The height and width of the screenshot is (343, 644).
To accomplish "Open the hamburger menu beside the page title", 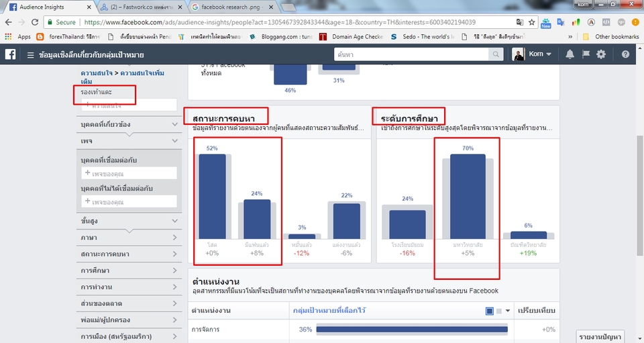I will [x=30, y=54].
